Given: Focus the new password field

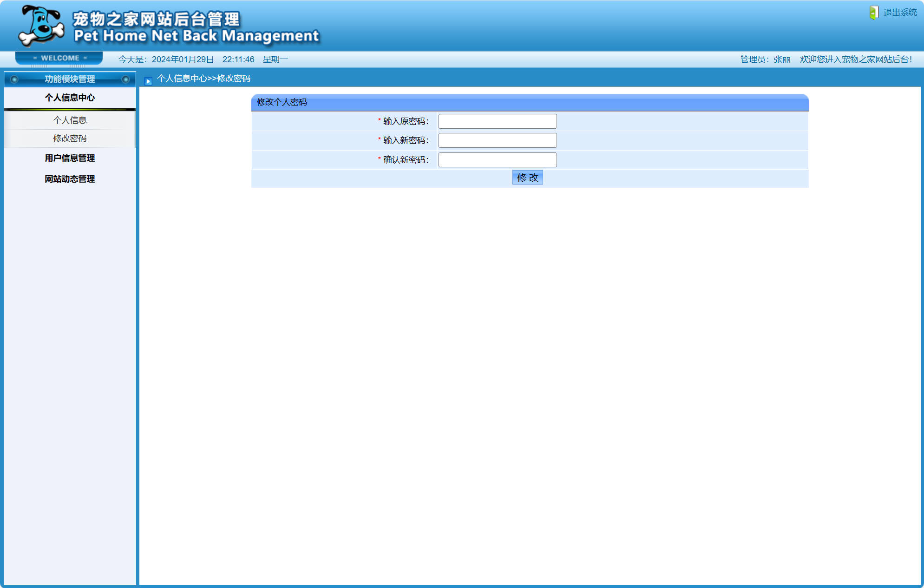Looking at the screenshot, I should [x=497, y=140].
